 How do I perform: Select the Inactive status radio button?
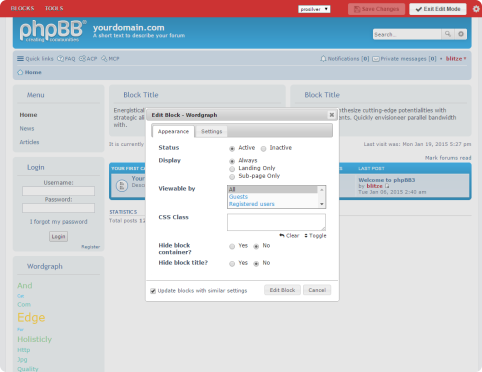263,148
